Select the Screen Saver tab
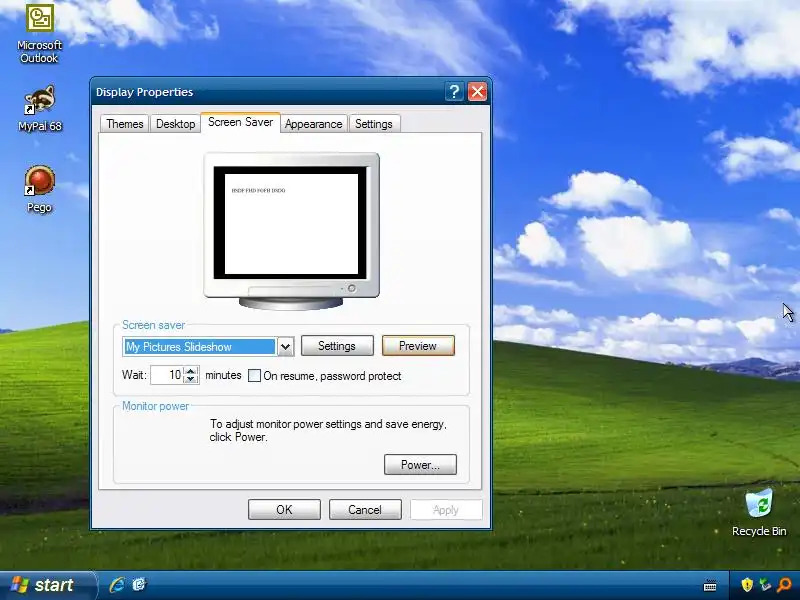 [240, 122]
